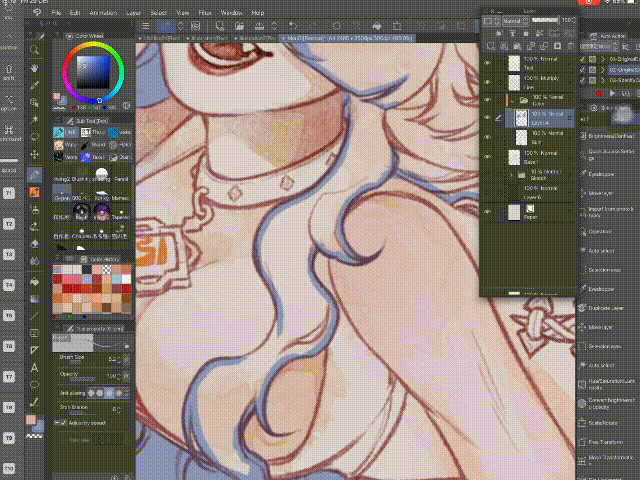This screenshot has width=640, height=480.
Task: Select the Zoom magnifier tool
Action: pyautogui.click(x=34, y=50)
